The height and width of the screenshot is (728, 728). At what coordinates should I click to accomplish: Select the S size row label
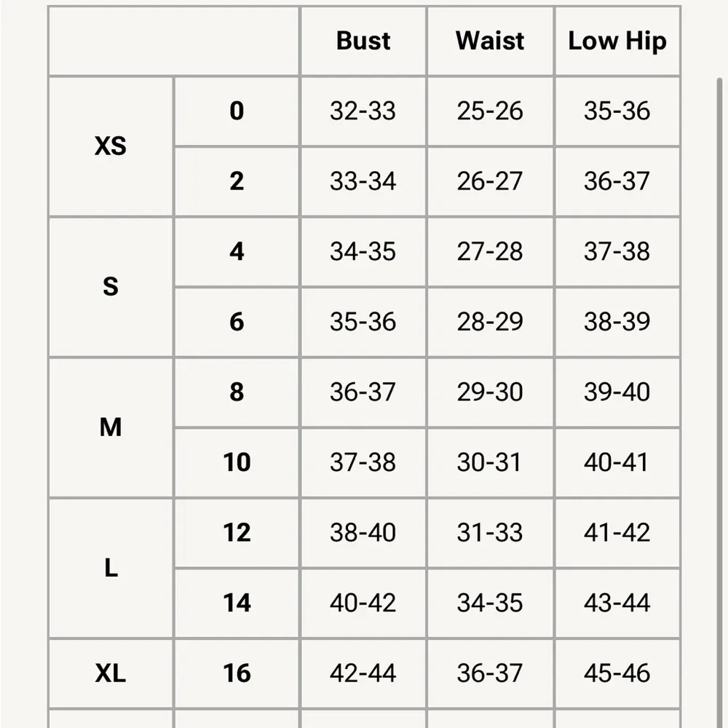pyautogui.click(x=111, y=287)
